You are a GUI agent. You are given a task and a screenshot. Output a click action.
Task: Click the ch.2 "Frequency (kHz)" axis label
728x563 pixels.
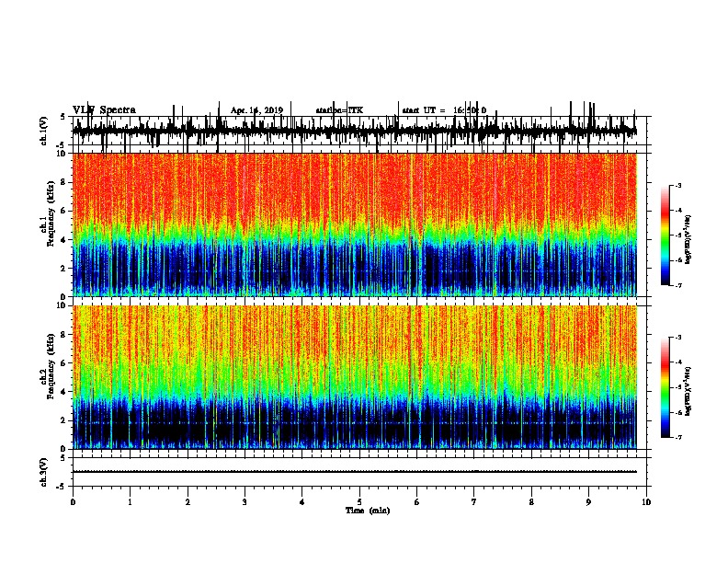tap(51, 366)
